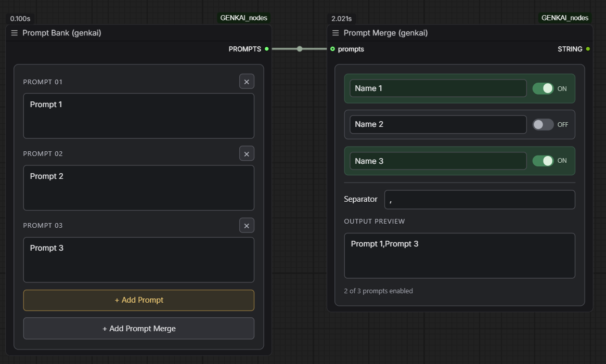The width and height of the screenshot is (606, 364).
Task: Select the Prompt Merge (genkai) title
Action: pyautogui.click(x=385, y=33)
